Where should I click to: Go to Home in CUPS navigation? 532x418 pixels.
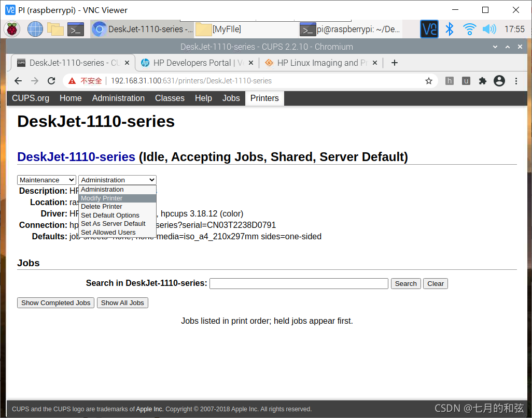tap(71, 98)
